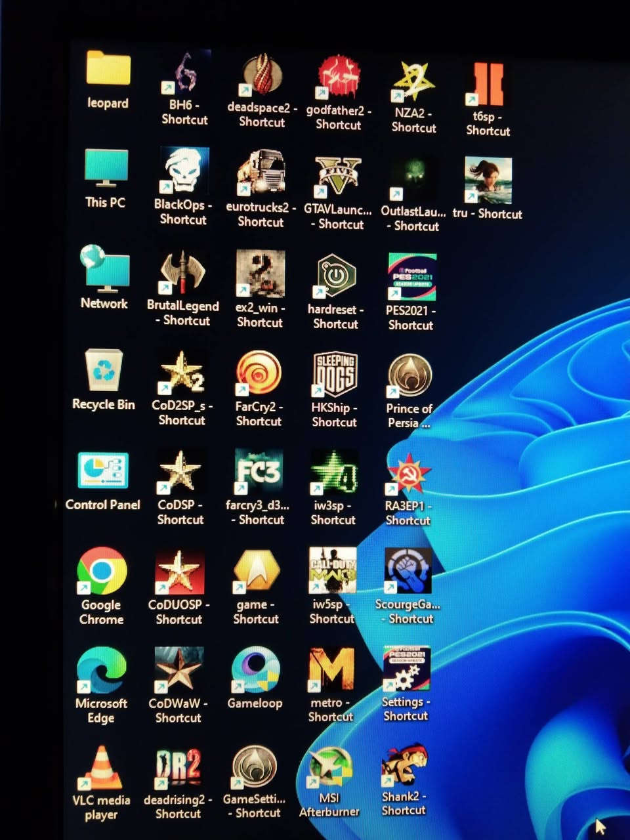Select the Recycle Bin icon
The image size is (630, 840).
(104, 371)
